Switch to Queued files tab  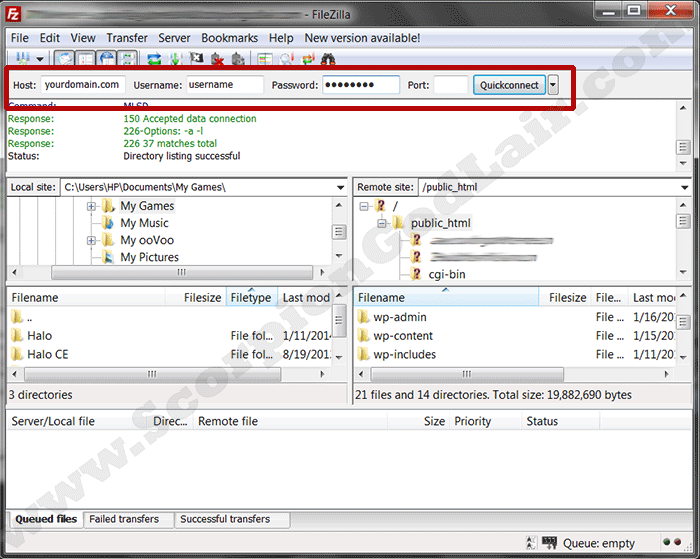pyautogui.click(x=46, y=519)
